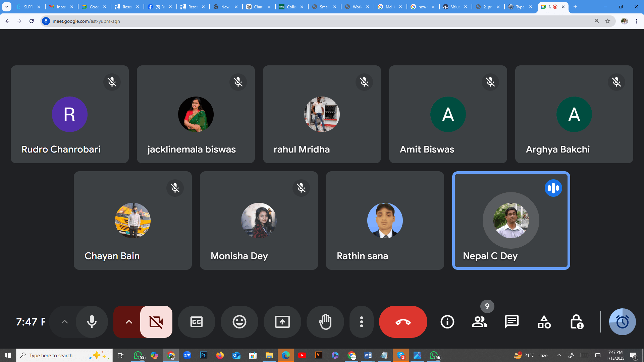Toggle closed captions

(x=196, y=322)
